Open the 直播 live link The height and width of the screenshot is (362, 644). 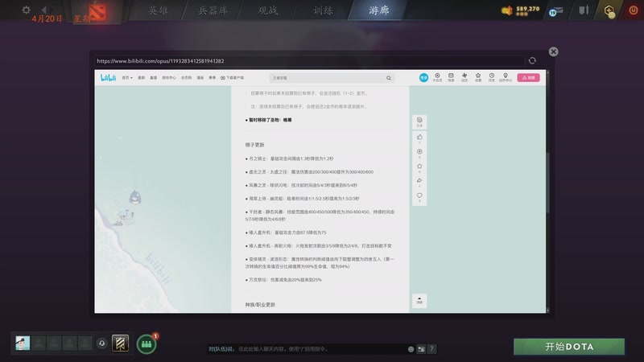(x=153, y=77)
